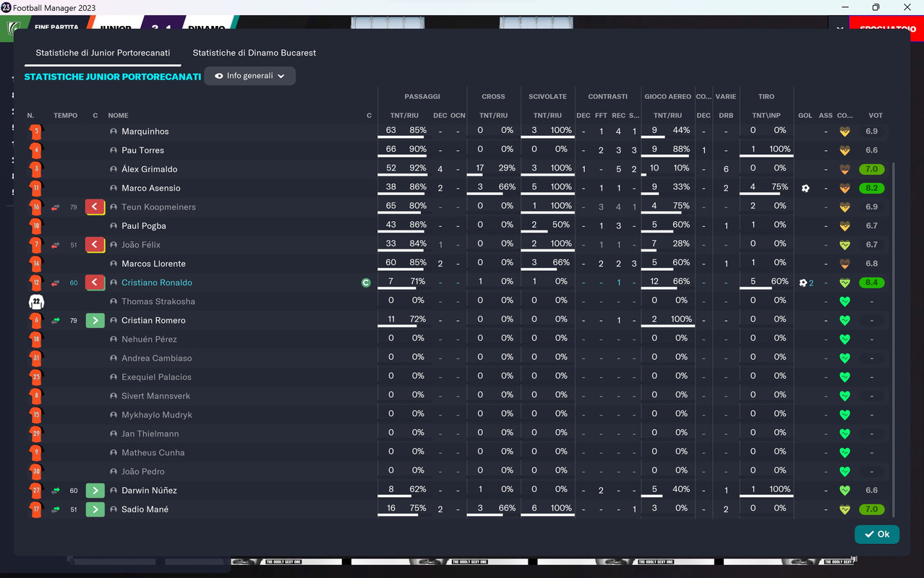The width and height of the screenshot is (924, 578).
Task: Click the swap arrows icon in Teun Koopmeiners row
Action: 56,207
